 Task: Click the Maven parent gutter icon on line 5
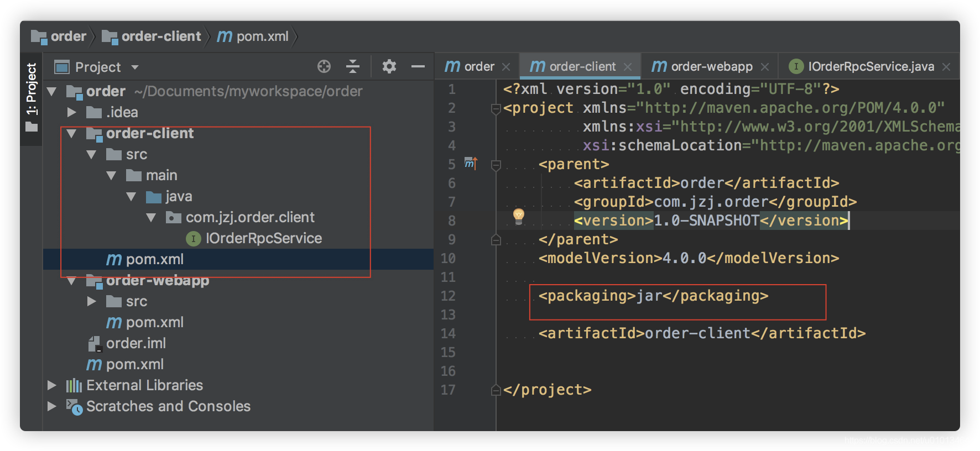[471, 164]
